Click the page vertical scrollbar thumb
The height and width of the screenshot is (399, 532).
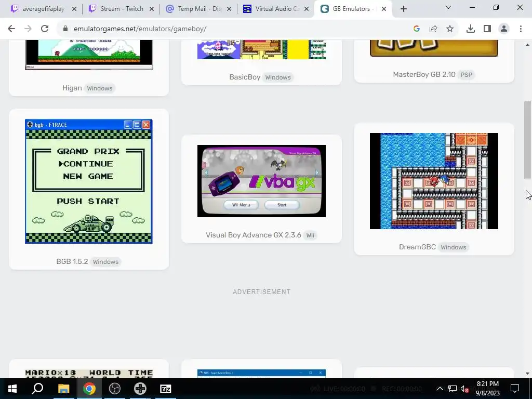[x=527, y=140]
